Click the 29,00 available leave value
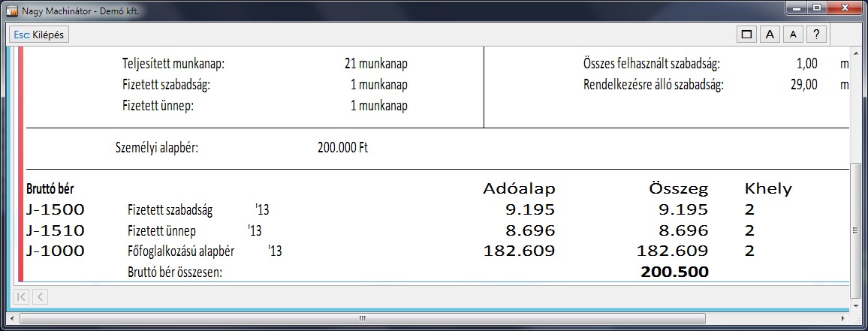 (804, 86)
